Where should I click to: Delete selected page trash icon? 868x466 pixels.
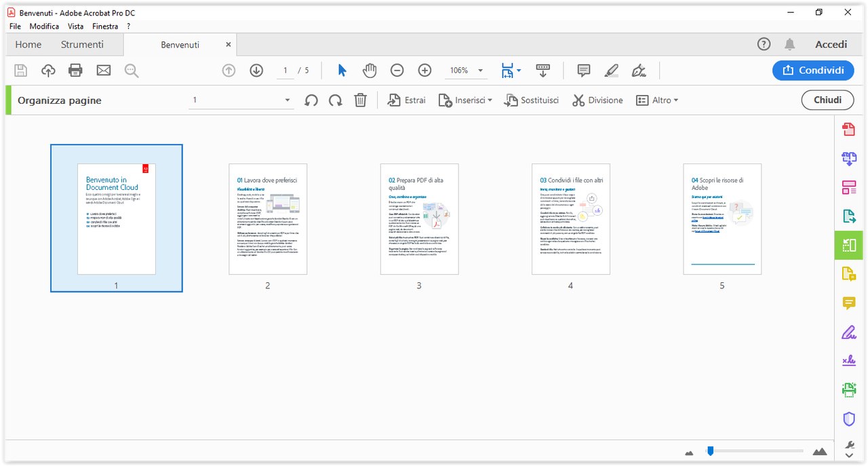coord(361,100)
